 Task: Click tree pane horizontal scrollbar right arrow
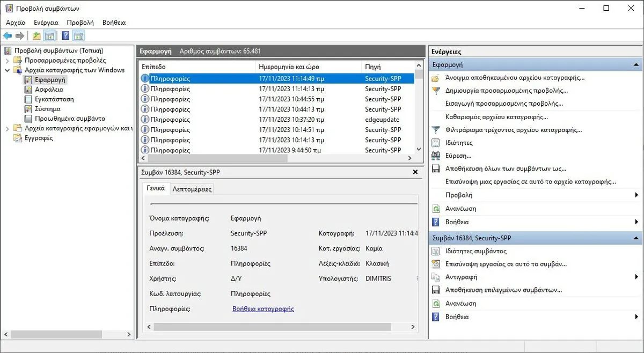pos(128,335)
